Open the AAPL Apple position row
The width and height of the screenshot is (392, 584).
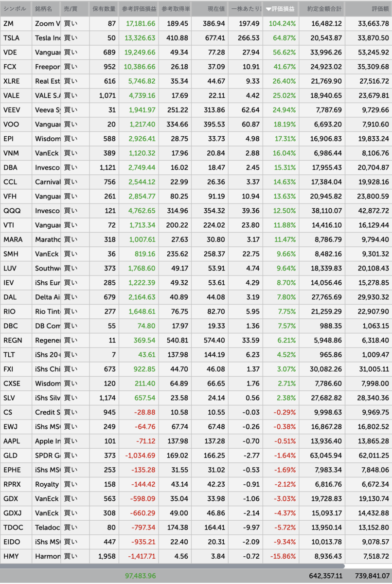click(x=49, y=441)
